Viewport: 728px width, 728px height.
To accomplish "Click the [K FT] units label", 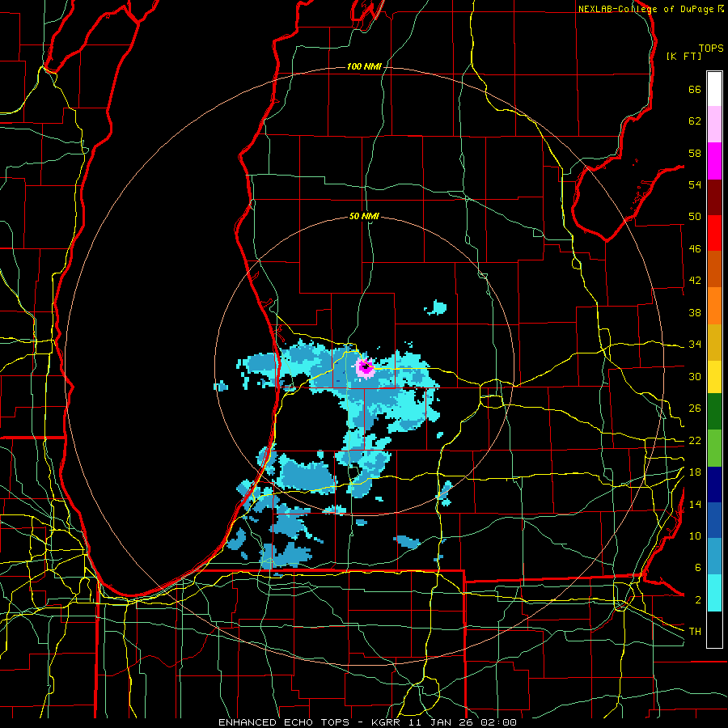I will pyautogui.click(x=684, y=56).
